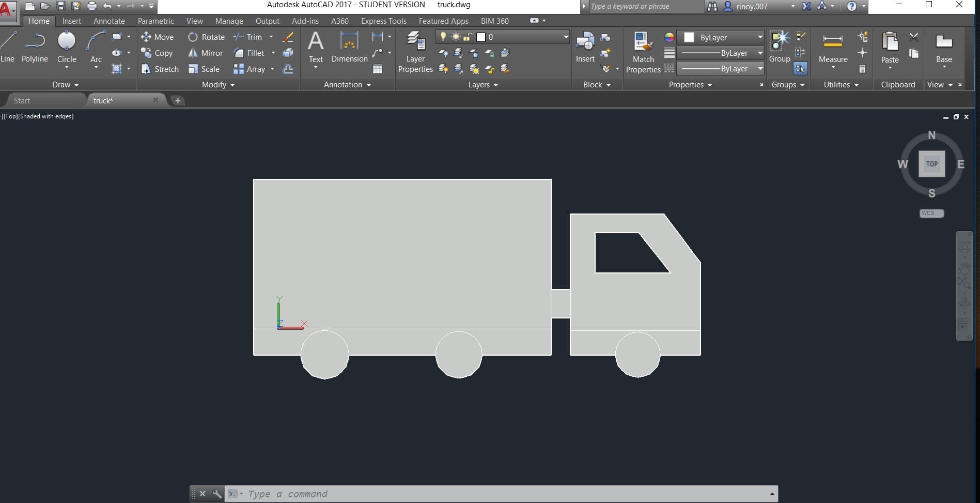Toggle ribbon minimize state button
This screenshot has width=980, height=503.
point(534,21)
